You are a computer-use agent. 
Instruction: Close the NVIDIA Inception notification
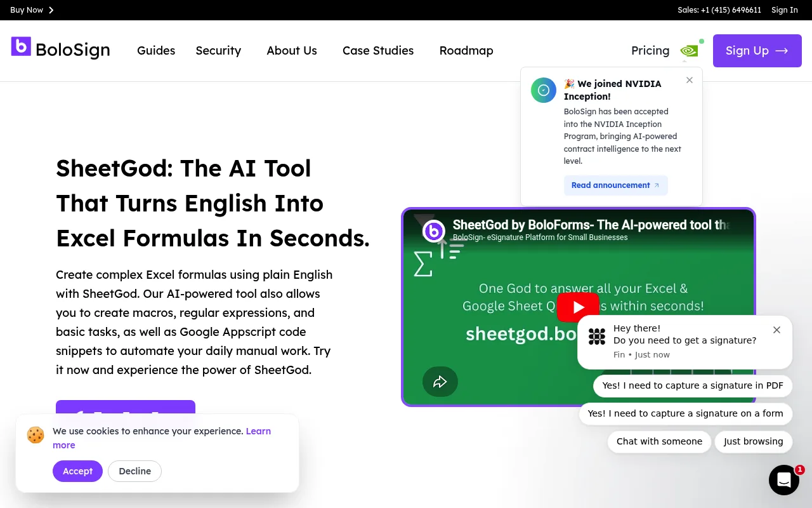click(x=690, y=80)
